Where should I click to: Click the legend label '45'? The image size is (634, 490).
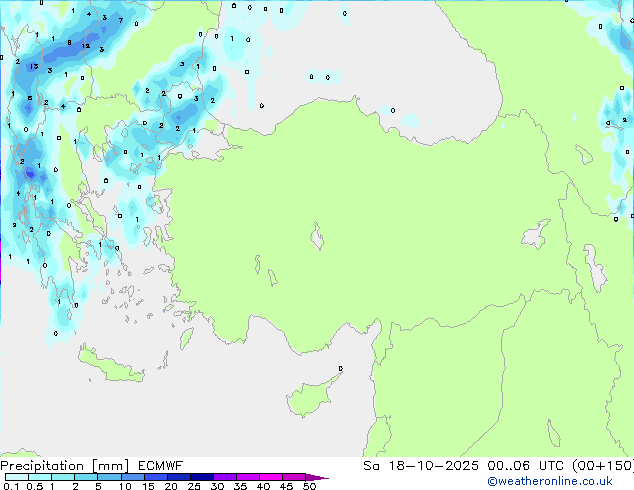(x=286, y=486)
